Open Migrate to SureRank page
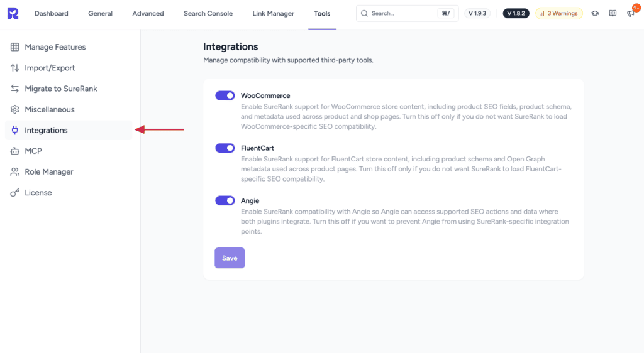This screenshot has width=644, height=353. tap(69, 89)
